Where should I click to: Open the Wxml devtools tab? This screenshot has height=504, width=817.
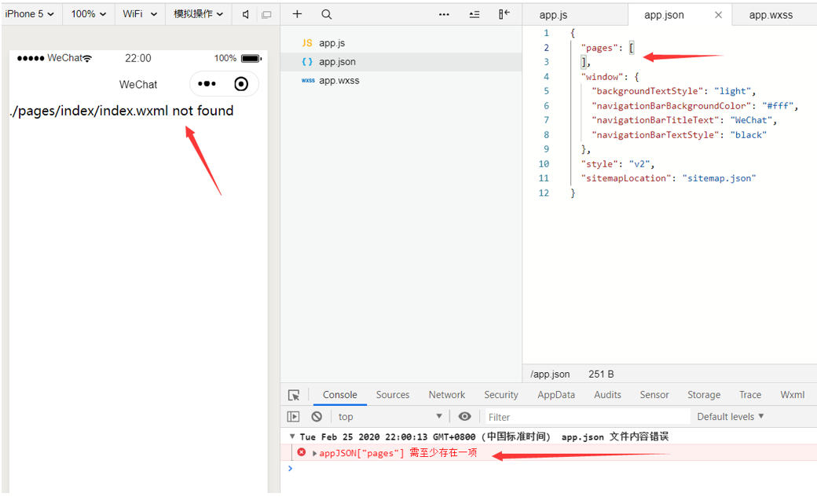[793, 395]
